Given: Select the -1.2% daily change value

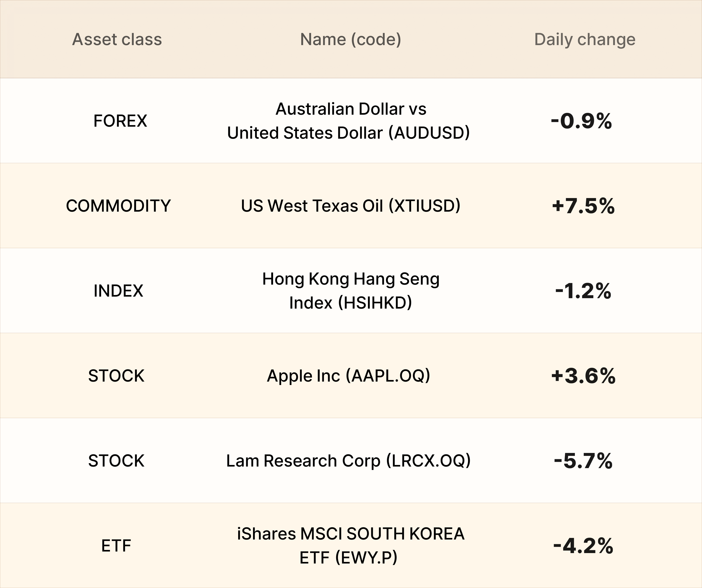Looking at the screenshot, I should point(583,291).
